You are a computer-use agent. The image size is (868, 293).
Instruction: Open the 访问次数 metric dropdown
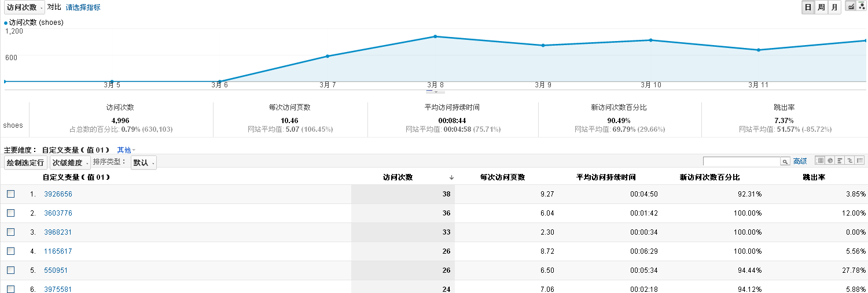pos(24,8)
